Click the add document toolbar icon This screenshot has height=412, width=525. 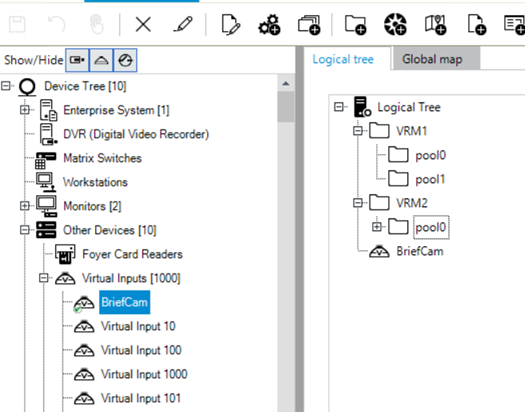[476, 25]
